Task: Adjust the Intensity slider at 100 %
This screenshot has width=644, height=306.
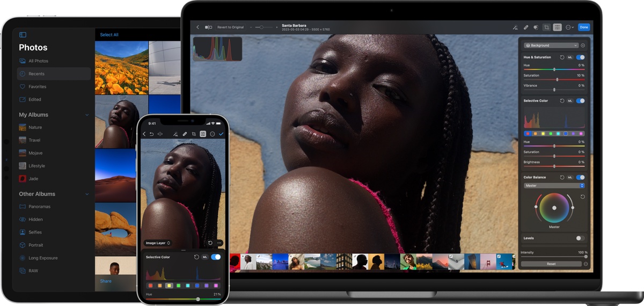Action: (x=554, y=257)
